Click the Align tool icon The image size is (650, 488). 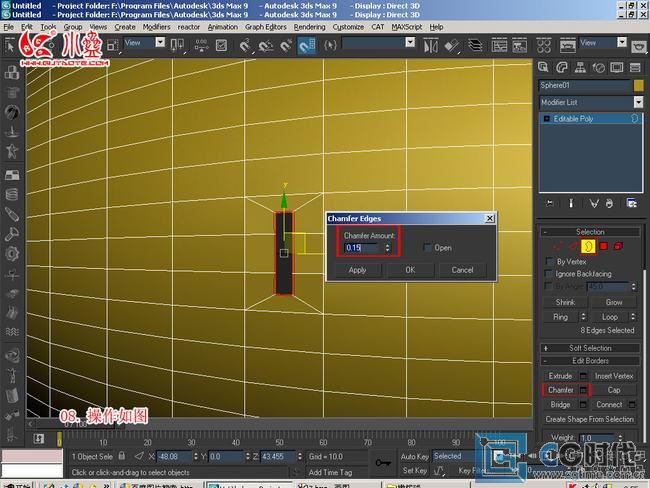click(x=452, y=46)
